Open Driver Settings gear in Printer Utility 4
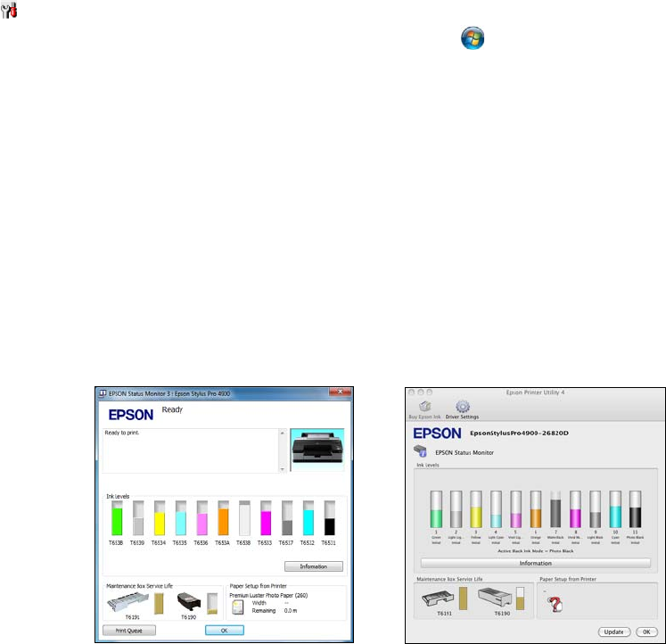This screenshot has height=644, width=666. click(x=462, y=407)
